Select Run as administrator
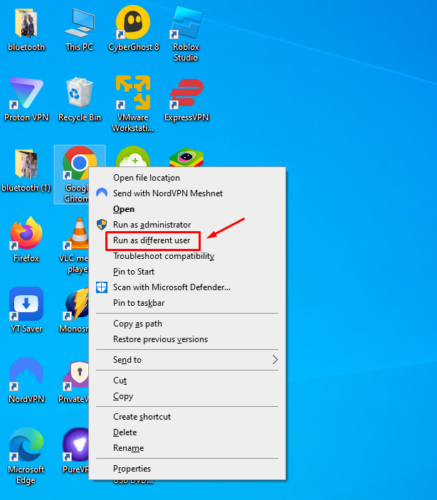This screenshot has height=500, width=437. point(187,225)
